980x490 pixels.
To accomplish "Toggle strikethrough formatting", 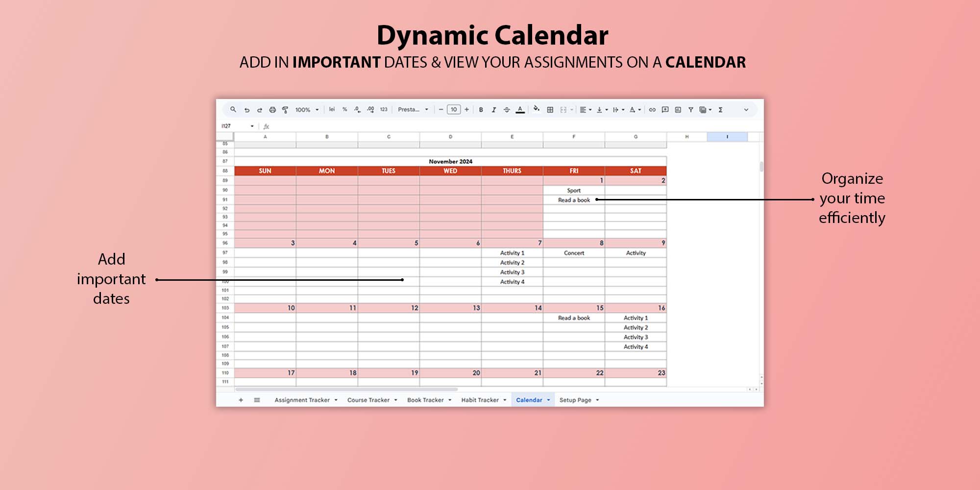I will coord(507,110).
